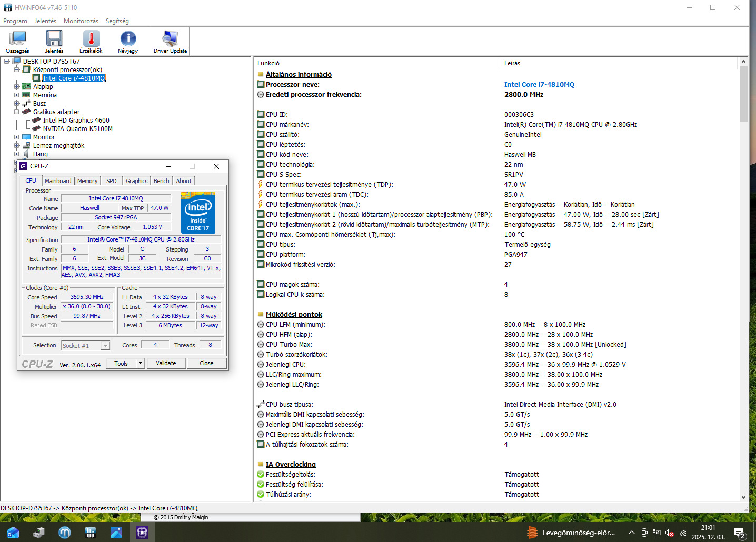Expand the Busz tree node
Image resolution: width=756 pixels, height=542 pixels.
point(16,103)
